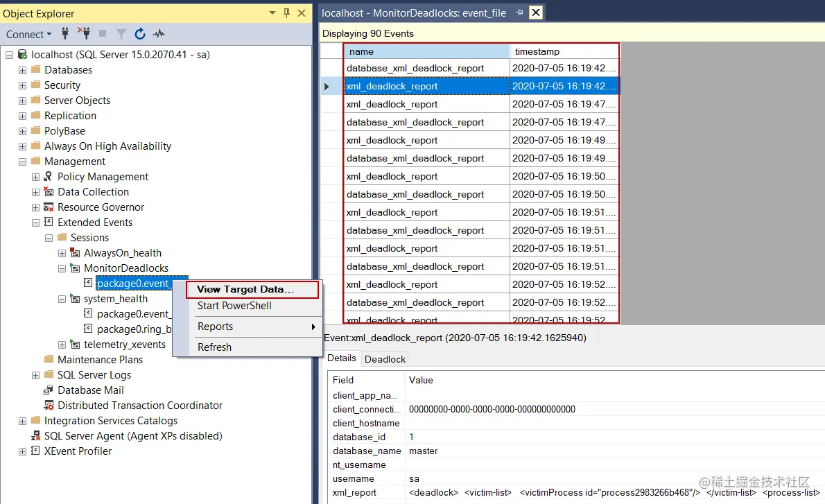Image resolution: width=825 pixels, height=504 pixels.
Task: Click the disconnect plug icon
Action: (84, 34)
